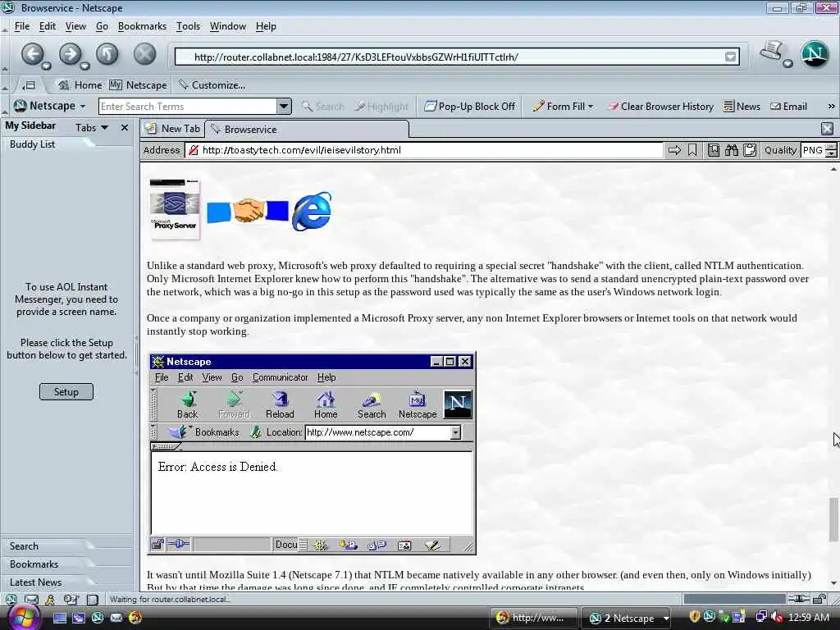Image resolution: width=840 pixels, height=630 pixels.
Task: Open the My Netscape toolbar shortcut
Action: coord(138,85)
